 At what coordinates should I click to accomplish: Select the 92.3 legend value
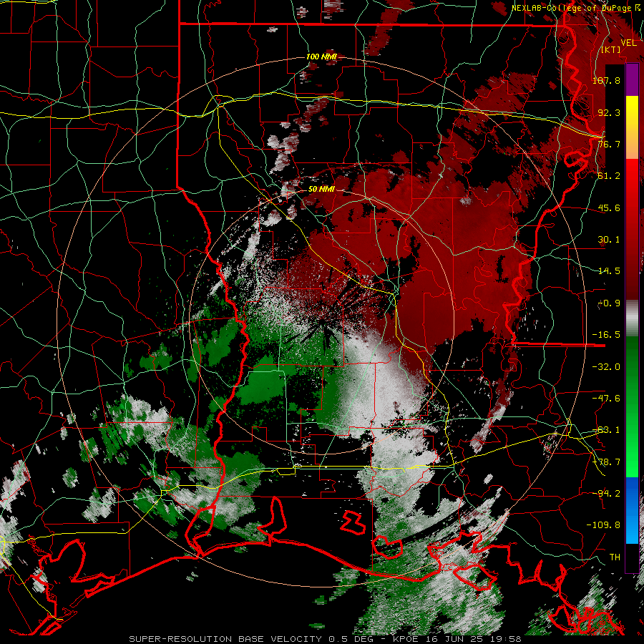[x=609, y=112]
